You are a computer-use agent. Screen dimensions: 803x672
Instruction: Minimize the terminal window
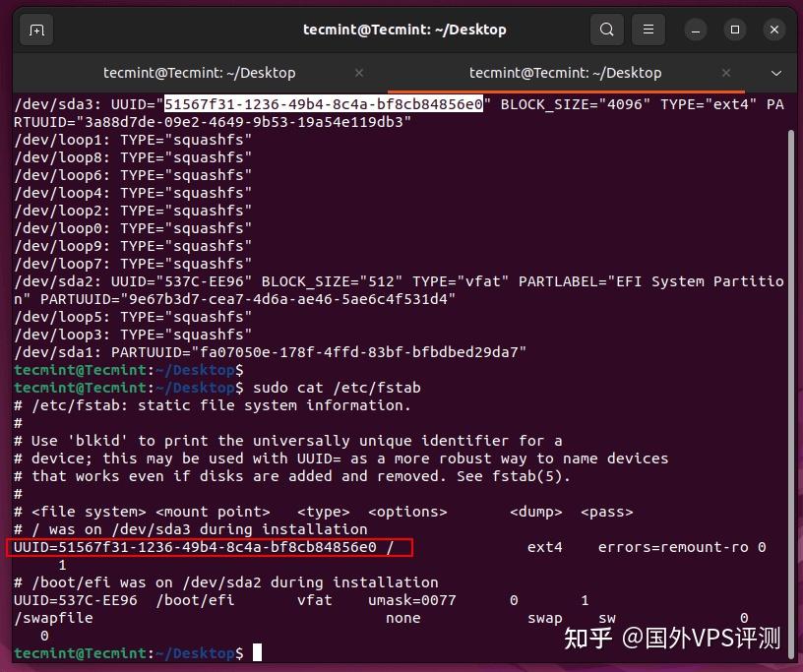[696, 30]
